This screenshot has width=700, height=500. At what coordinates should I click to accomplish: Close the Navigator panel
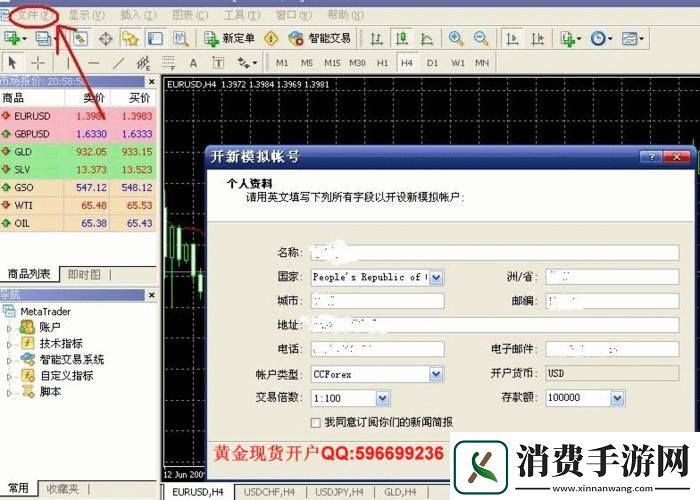(x=152, y=295)
